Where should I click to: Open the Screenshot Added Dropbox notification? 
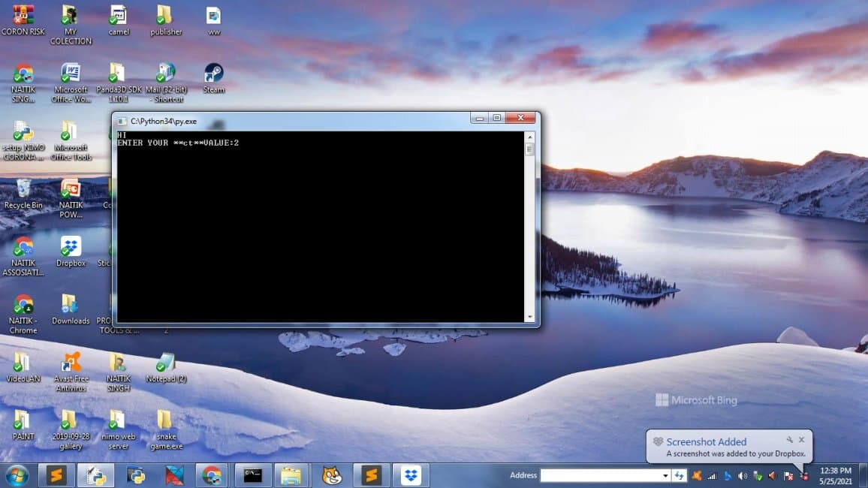pyautogui.click(x=729, y=447)
